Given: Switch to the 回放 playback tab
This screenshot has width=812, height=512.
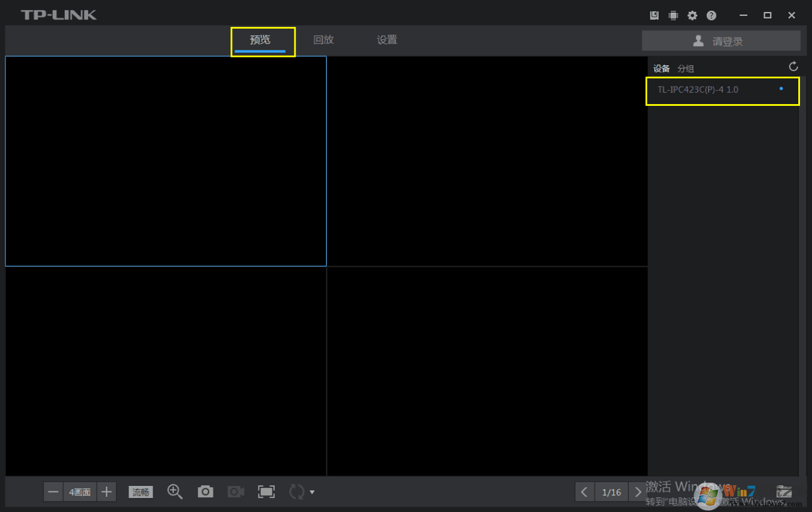Looking at the screenshot, I should click(323, 40).
